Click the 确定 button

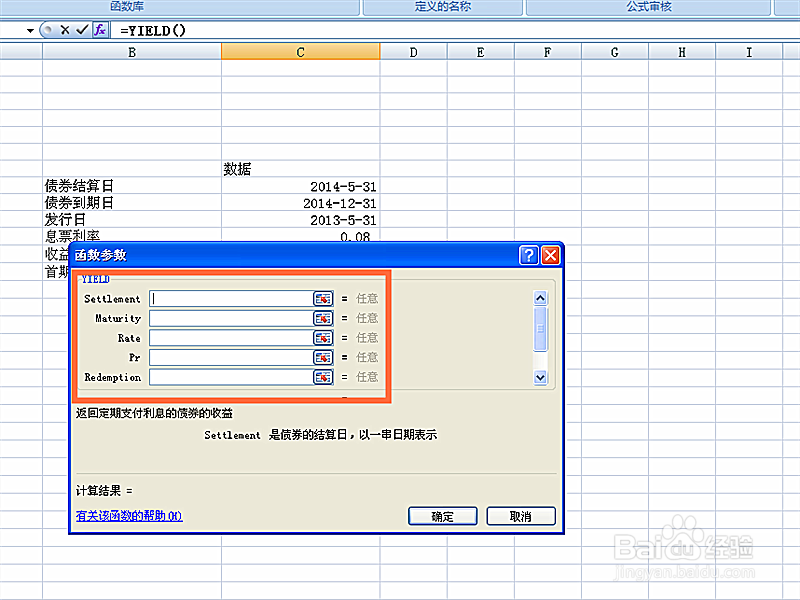coord(442,516)
